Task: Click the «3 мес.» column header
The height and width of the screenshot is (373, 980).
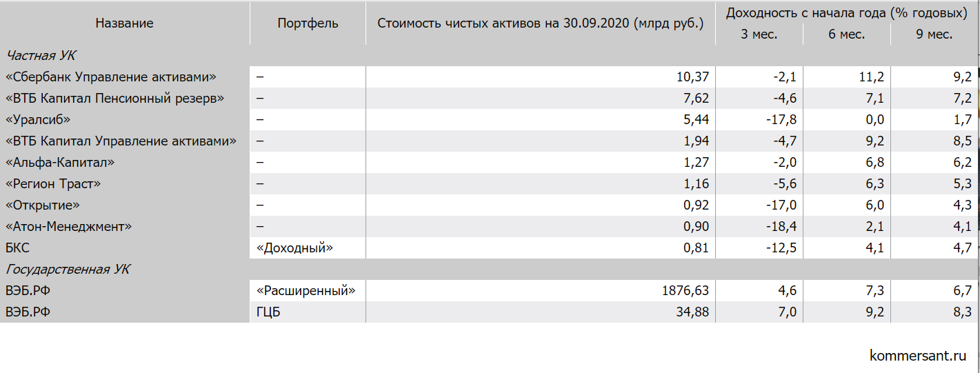Action: (x=759, y=34)
